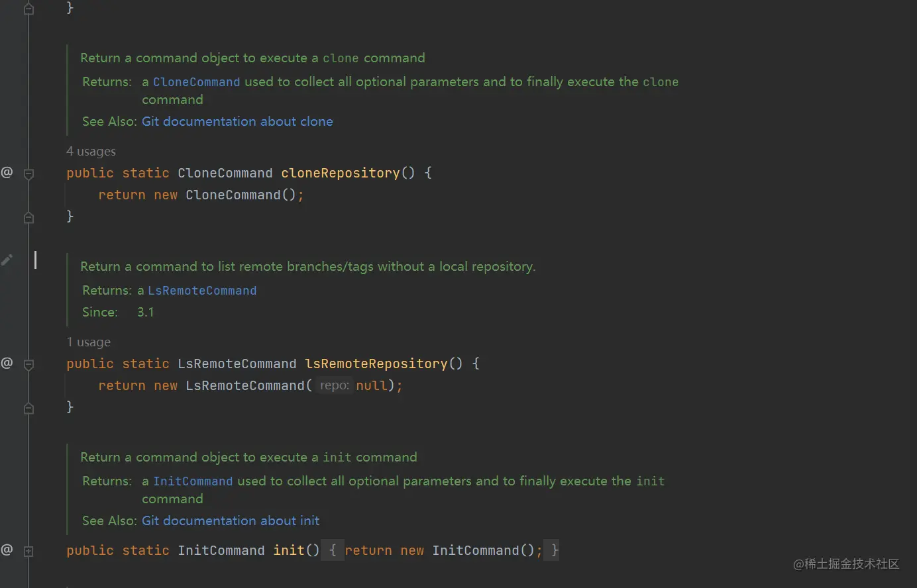Click fold end marker below LsRemoteCommand return
The height and width of the screenshot is (588, 917).
(x=28, y=408)
